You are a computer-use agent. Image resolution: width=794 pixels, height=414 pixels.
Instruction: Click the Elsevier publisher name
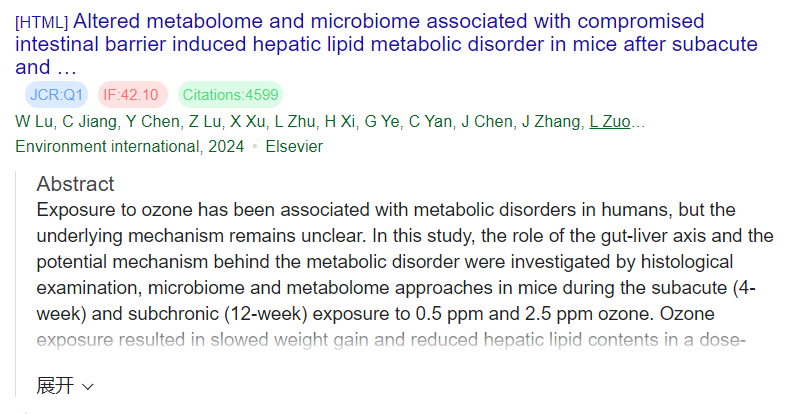[294, 147]
